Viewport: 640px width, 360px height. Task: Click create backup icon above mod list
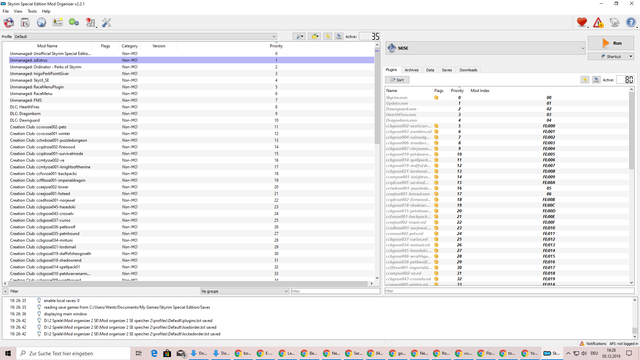(339, 36)
